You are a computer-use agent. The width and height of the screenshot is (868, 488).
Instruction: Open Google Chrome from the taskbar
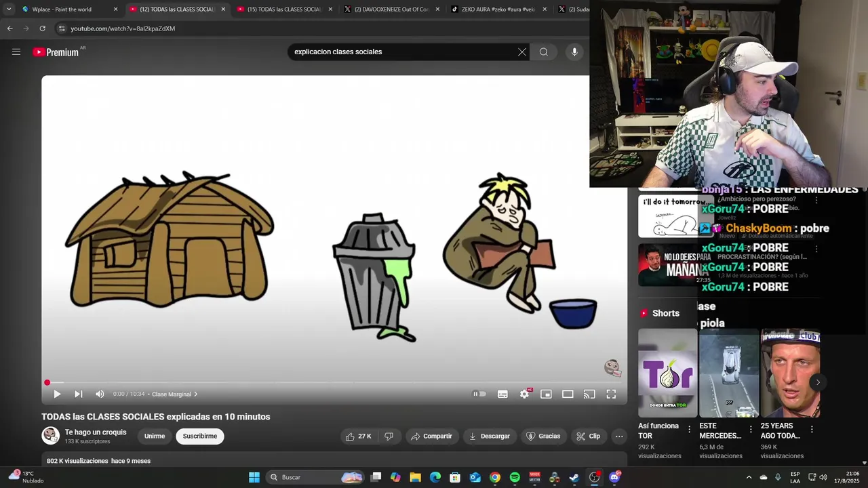pyautogui.click(x=495, y=477)
